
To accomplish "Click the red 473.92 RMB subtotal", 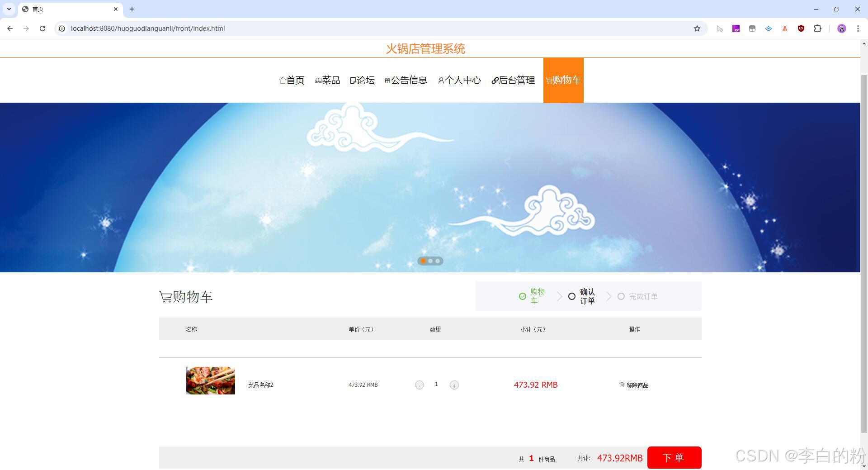I will coord(536,385).
